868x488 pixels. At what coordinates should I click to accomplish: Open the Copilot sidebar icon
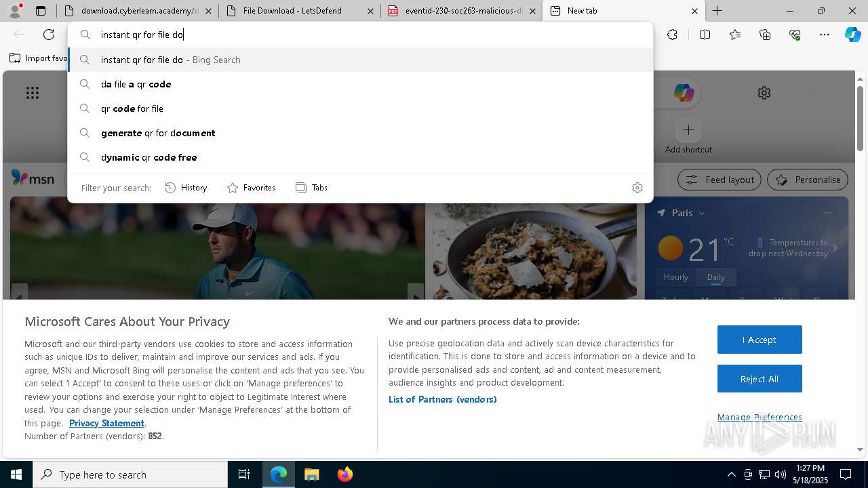point(853,35)
